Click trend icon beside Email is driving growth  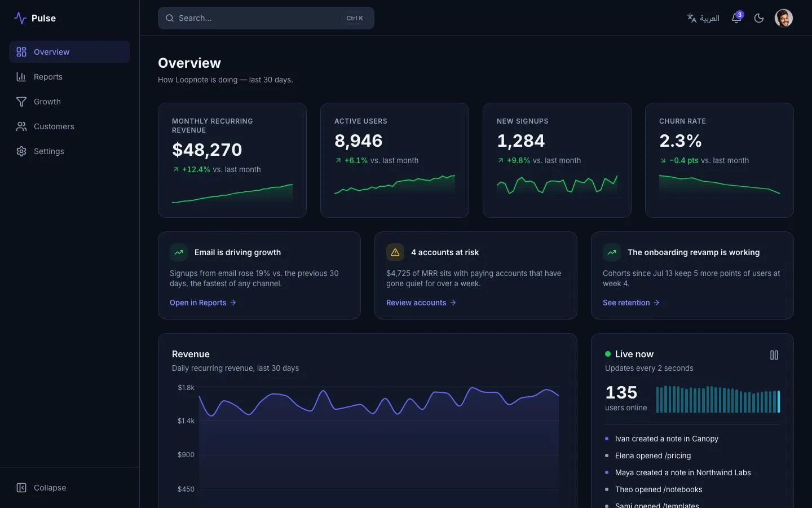[179, 252]
